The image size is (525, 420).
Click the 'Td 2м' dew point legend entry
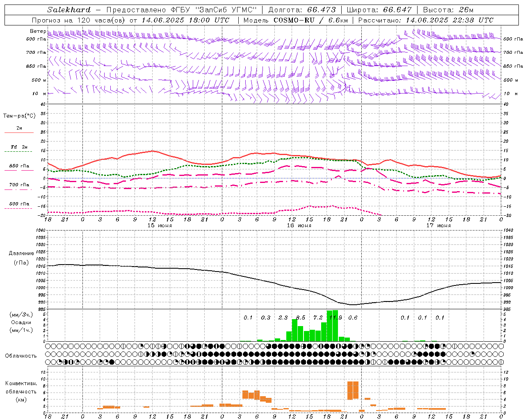coord(19,147)
